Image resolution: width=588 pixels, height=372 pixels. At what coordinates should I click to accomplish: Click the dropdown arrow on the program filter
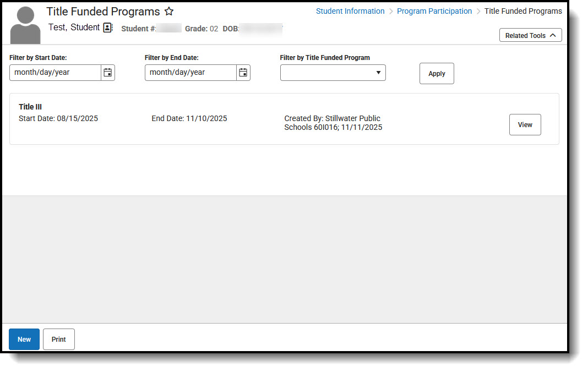pyautogui.click(x=378, y=72)
